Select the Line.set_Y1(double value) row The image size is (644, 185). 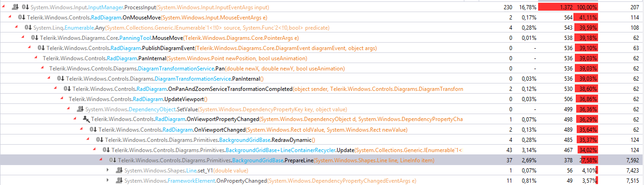(322, 170)
